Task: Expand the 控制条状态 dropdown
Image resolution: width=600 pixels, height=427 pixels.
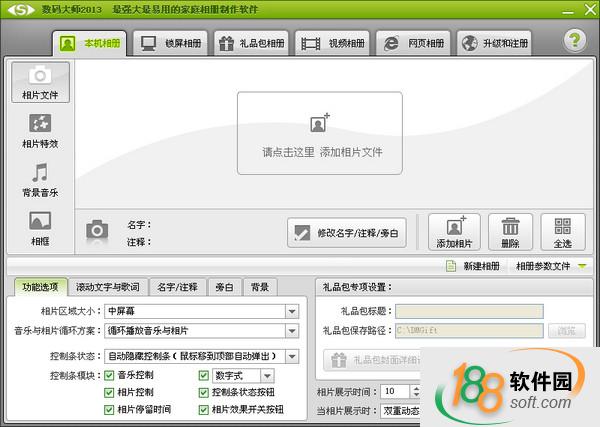Action: (x=292, y=356)
